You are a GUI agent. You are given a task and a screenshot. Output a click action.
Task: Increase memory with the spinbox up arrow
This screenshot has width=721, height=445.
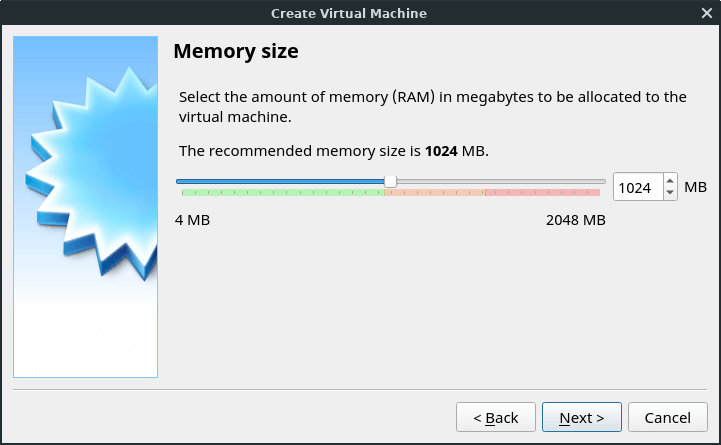[x=670, y=181]
